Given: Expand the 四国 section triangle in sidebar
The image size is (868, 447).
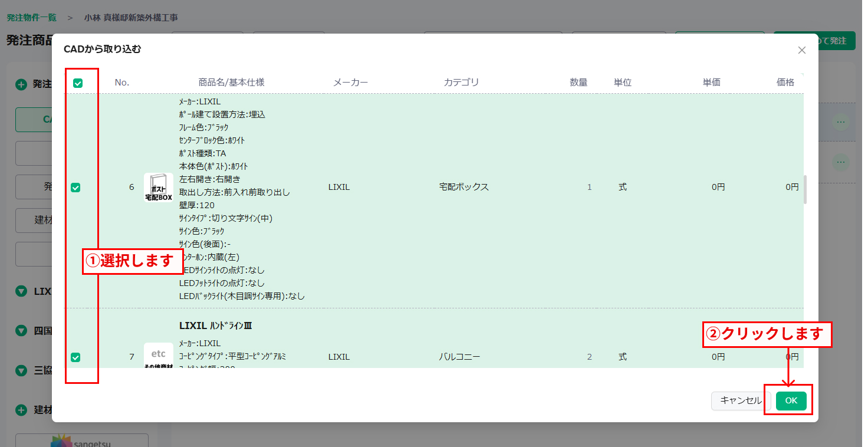Looking at the screenshot, I should (x=21, y=331).
